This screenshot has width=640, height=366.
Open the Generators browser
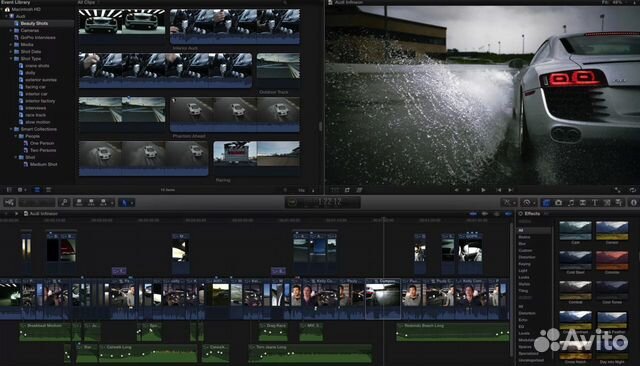(607, 202)
